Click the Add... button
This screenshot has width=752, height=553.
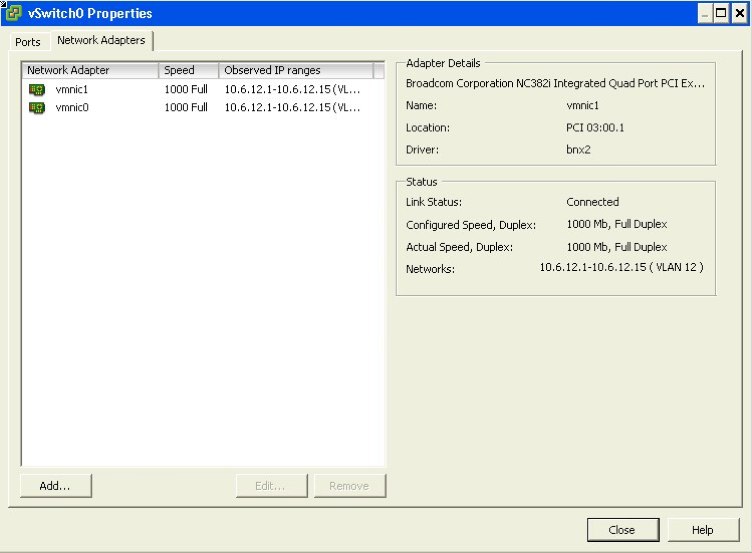click(56, 486)
